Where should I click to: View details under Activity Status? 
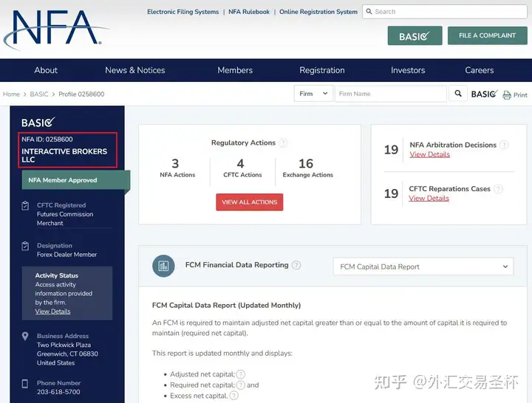coord(52,311)
